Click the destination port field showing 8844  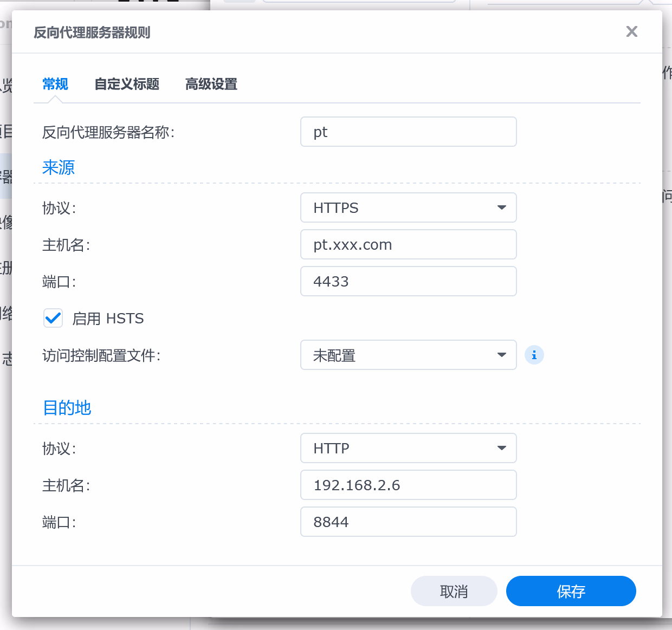pos(408,522)
